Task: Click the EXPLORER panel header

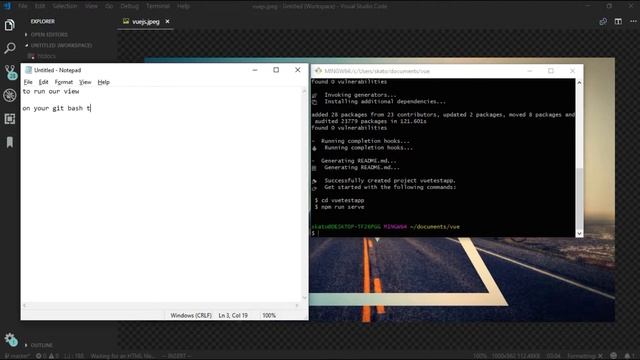Action: click(x=42, y=21)
